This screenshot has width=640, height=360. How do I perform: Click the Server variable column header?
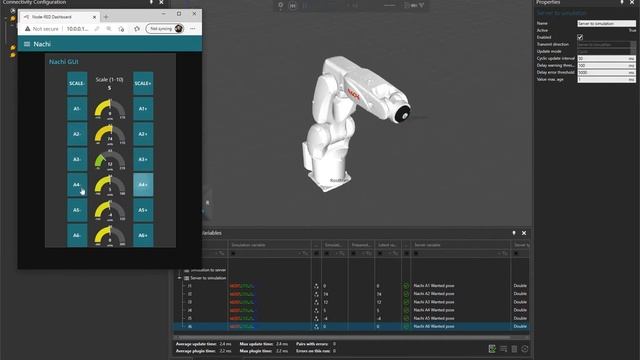[460, 245]
